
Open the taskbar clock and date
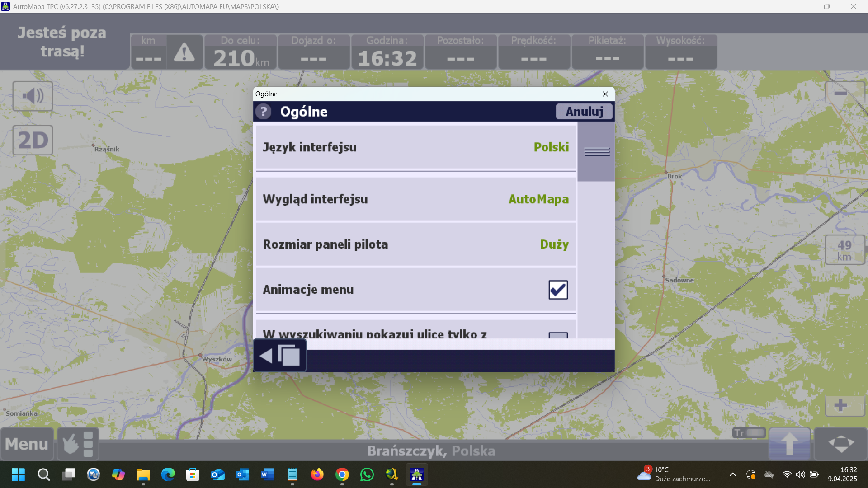pyautogui.click(x=843, y=474)
